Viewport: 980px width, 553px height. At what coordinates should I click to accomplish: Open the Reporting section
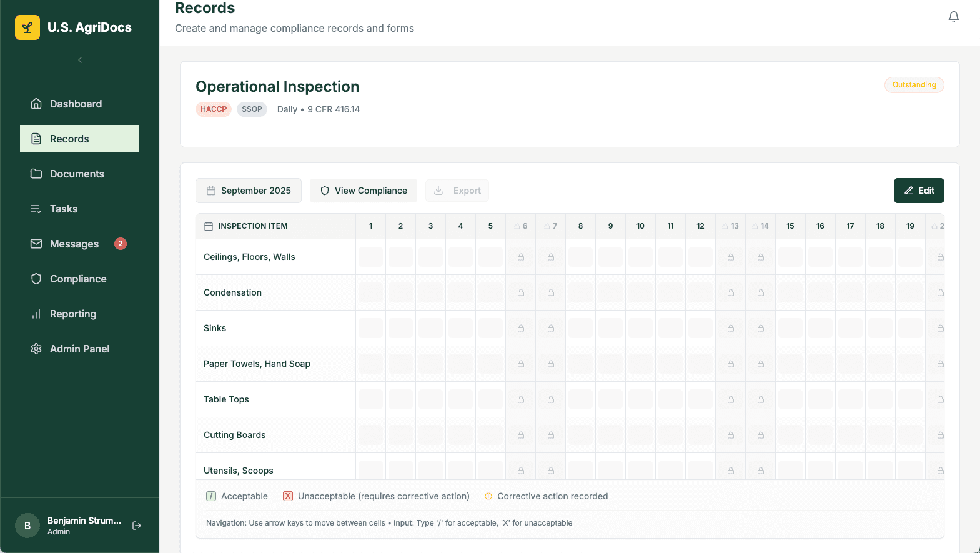click(x=79, y=314)
